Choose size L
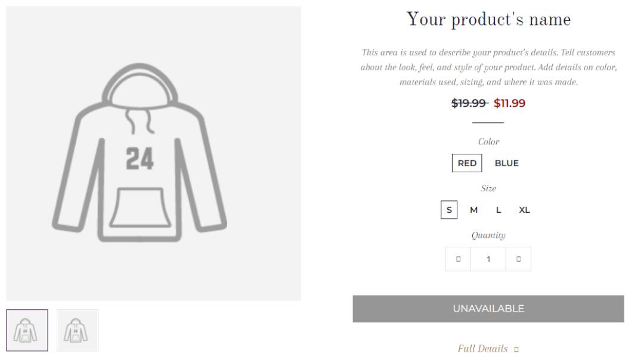 (x=499, y=210)
